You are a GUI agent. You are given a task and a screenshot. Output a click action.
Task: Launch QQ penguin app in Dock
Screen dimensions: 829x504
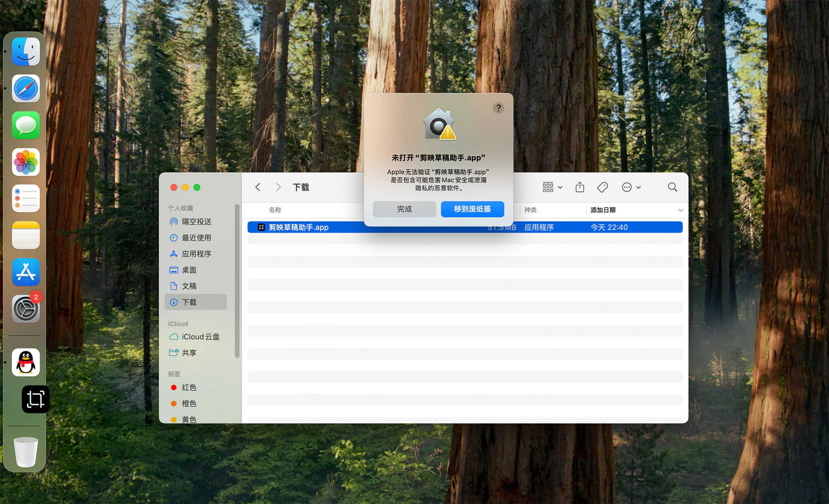(26, 363)
